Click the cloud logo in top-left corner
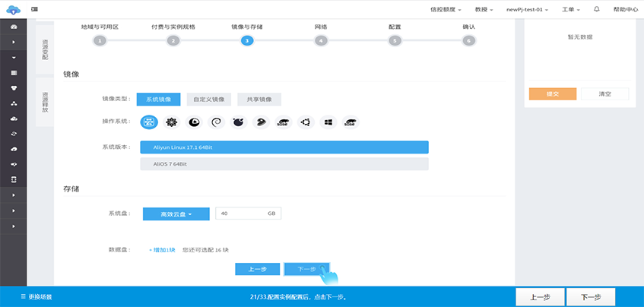The width and height of the screenshot is (644, 307). point(12,8)
